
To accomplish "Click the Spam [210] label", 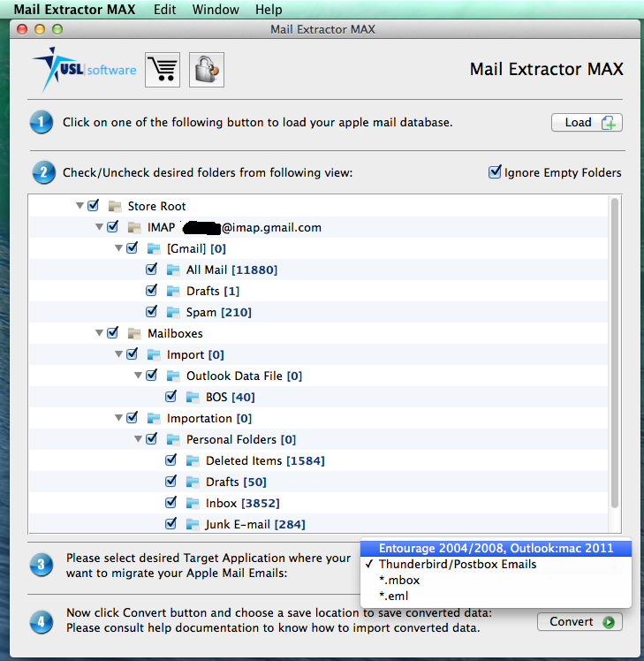I will (219, 312).
